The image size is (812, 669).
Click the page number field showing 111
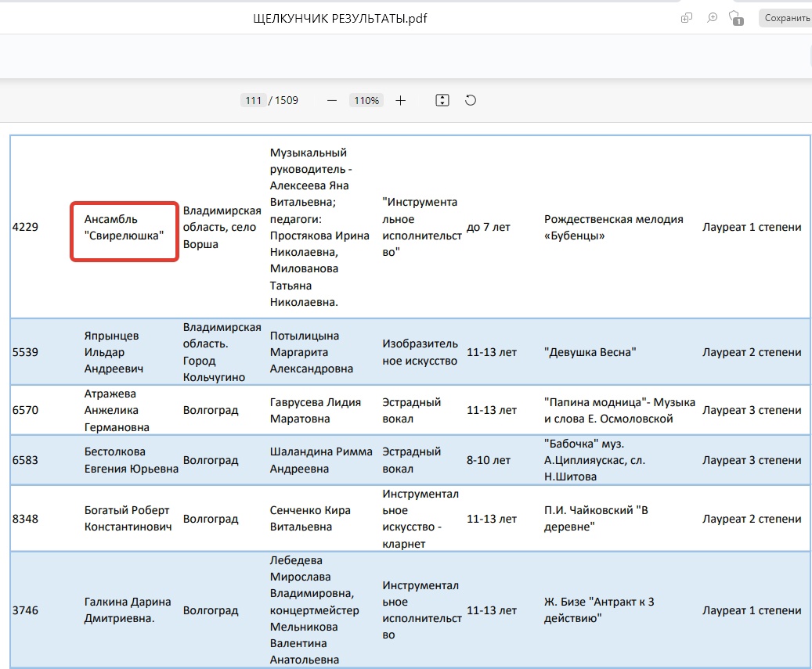coord(253,100)
